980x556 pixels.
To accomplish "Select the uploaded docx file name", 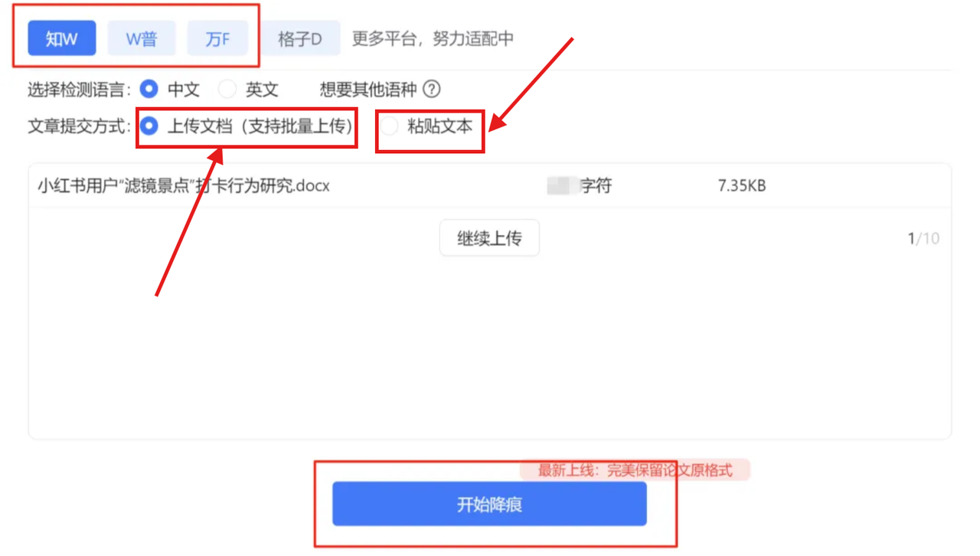I will [184, 185].
